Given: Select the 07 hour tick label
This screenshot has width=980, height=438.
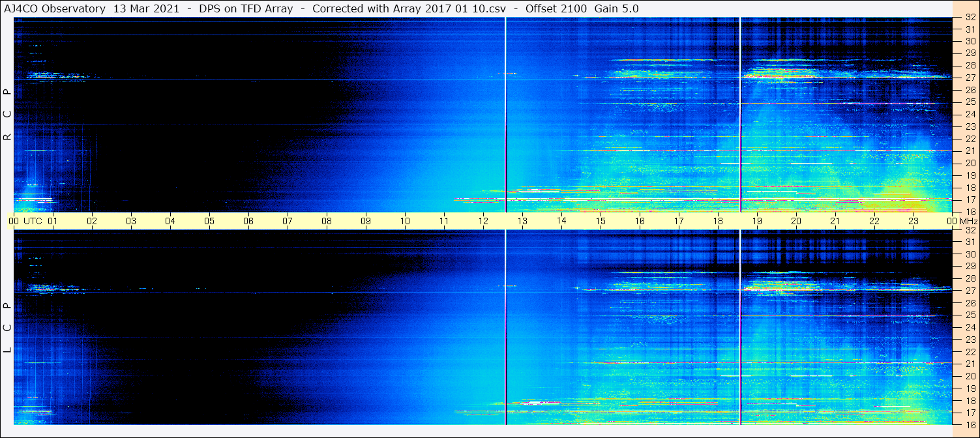Looking at the screenshot, I should pyautogui.click(x=288, y=221).
